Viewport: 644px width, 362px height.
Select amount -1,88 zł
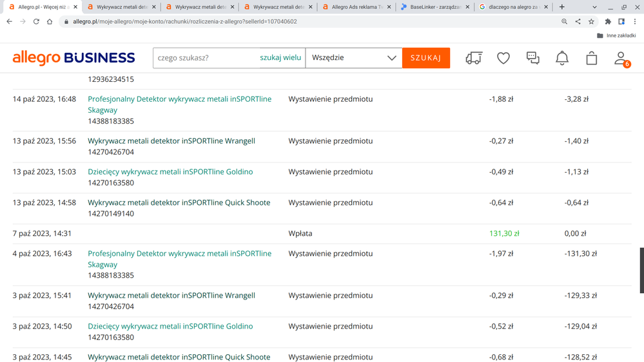tap(501, 99)
